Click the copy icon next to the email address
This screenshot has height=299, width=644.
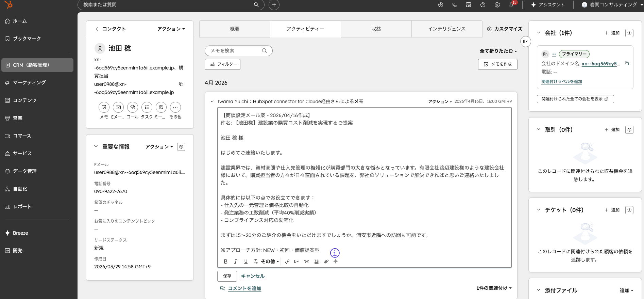pos(181,84)
